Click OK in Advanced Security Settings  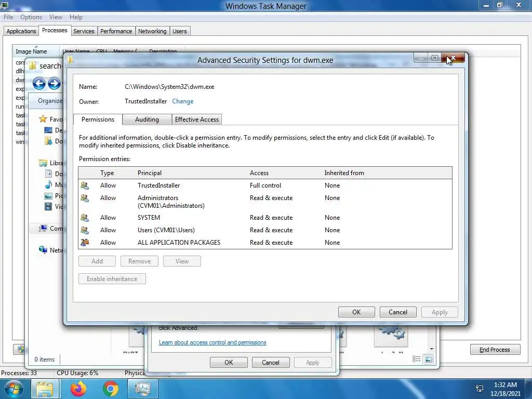pyautogui.click(x=356, y=312)
